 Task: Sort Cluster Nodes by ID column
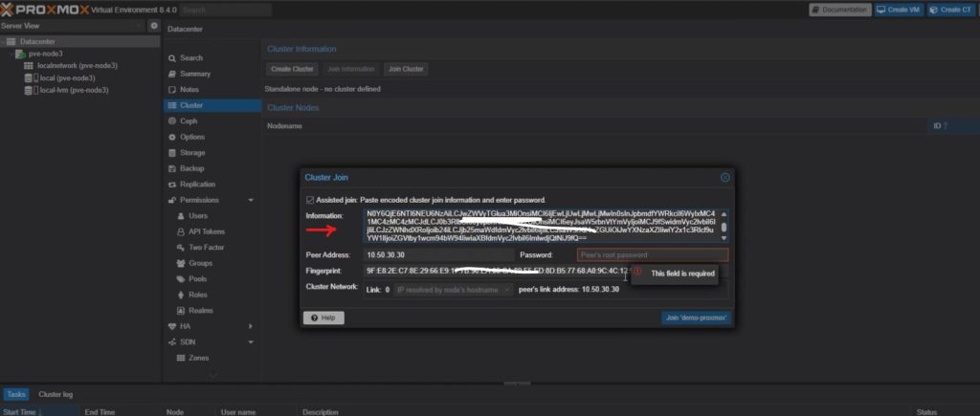pos(940,126)
